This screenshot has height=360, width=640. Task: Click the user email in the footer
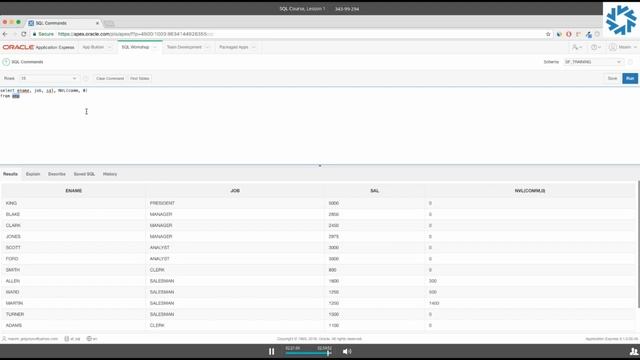(33, 339)
